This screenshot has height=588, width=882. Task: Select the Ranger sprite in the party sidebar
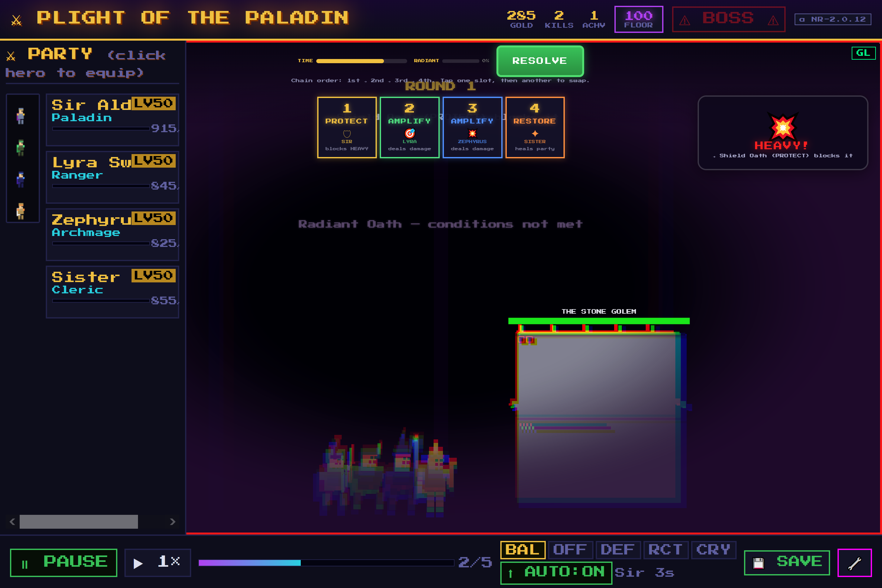[x=21, y=148]
